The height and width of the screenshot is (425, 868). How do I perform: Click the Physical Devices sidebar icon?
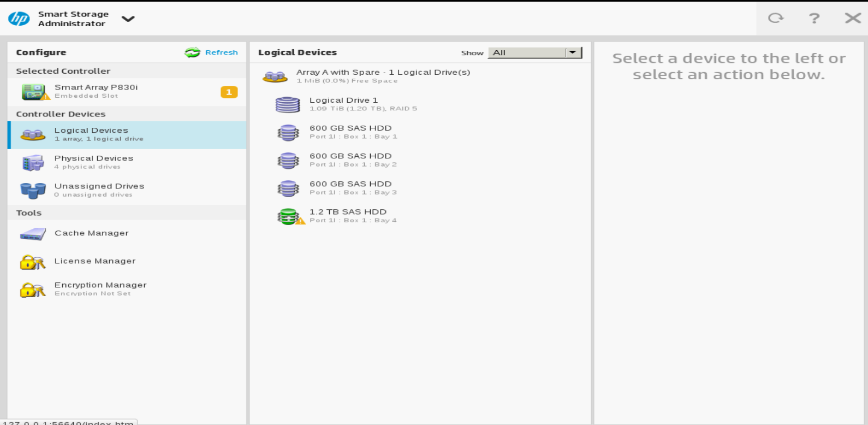click(x=33, y=163)
